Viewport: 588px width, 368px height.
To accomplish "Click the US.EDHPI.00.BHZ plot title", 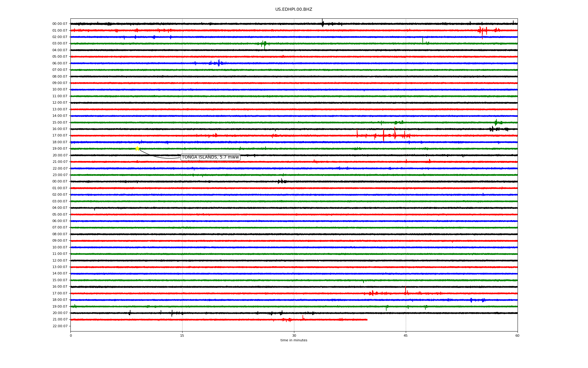I will 293,10.
